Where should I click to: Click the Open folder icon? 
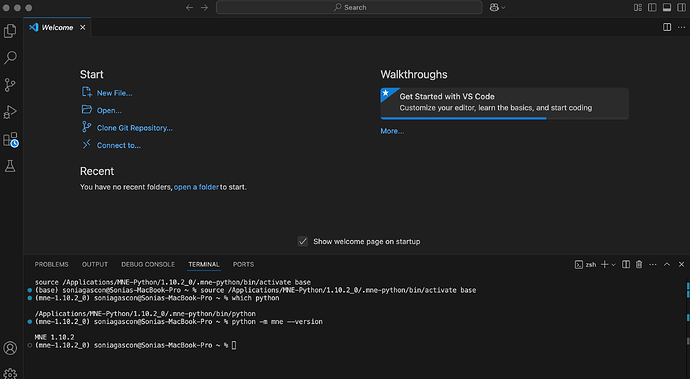(x=87, y=110)
